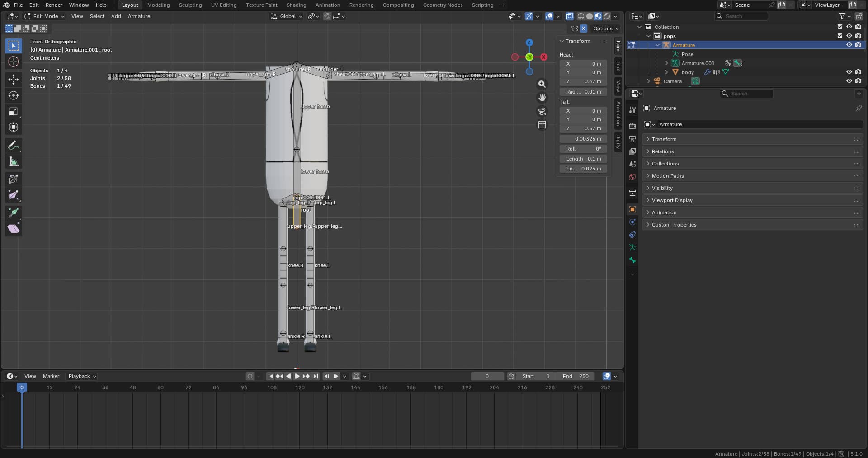Activate the Scale tool

pyautogui.click(x=14, y=111)
